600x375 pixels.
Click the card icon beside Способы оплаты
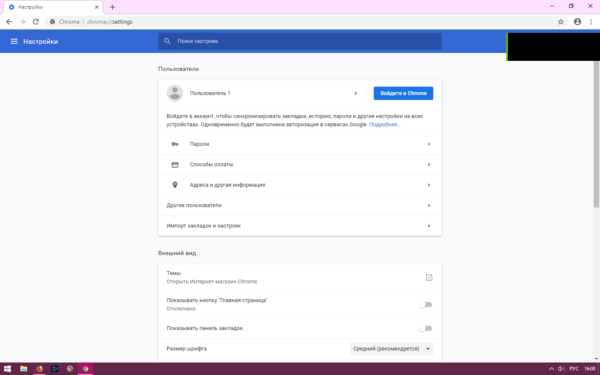175,165
